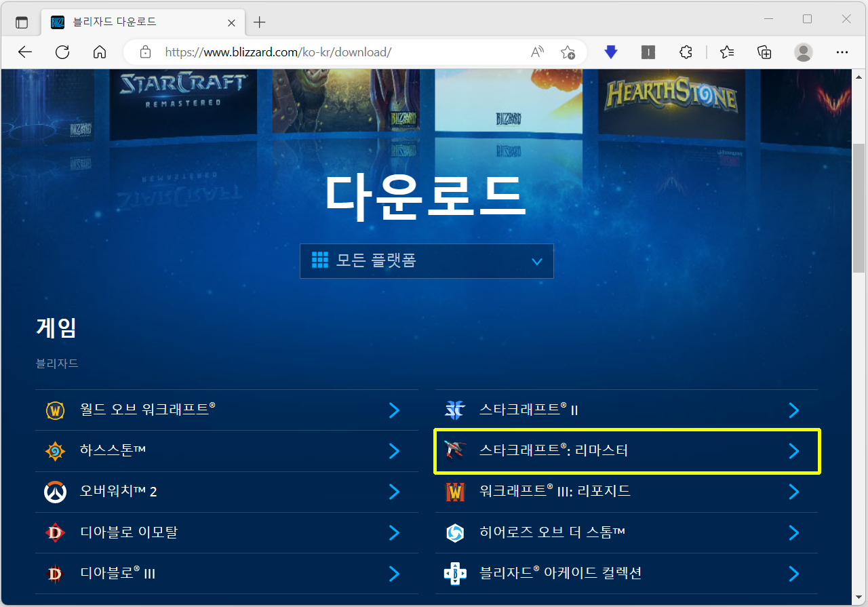Expand the 블리자드 아케이드 컬렉션 row chevron
Viewport: 868px width, 607px height.
pyautogui.click(x=794, y=573)
